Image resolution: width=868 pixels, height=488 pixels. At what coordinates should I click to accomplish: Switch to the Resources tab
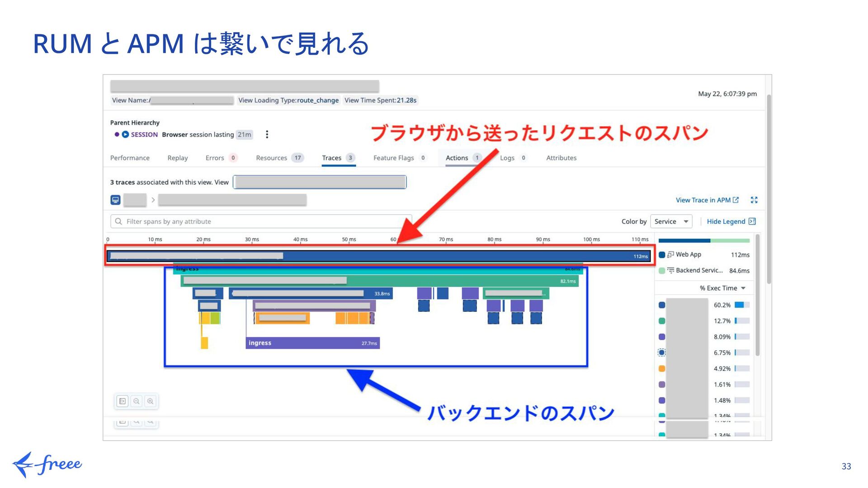click(271, 158)
